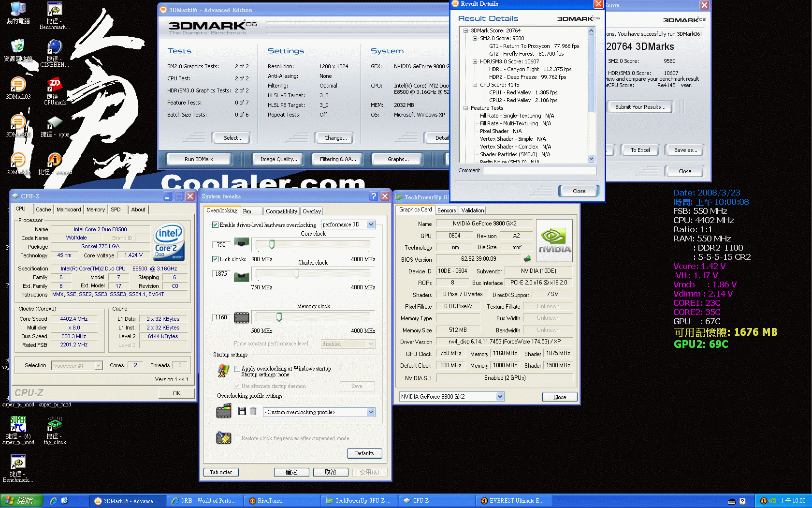Viewport: 812px width, 508px height.
Task: Select the cpuz shortcut desktop icon
Action: tap(55, 127)
